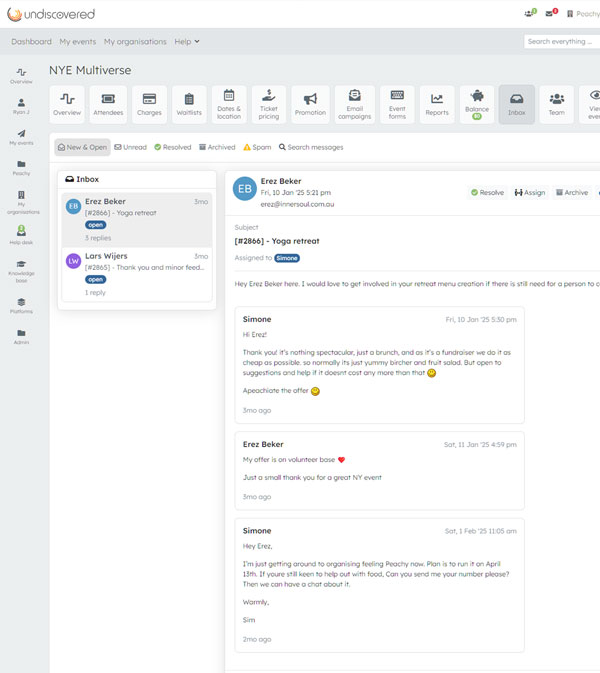This screenshot has width=600, height=673.
Task: Open Dates & location settings
Action: (229, 104)
